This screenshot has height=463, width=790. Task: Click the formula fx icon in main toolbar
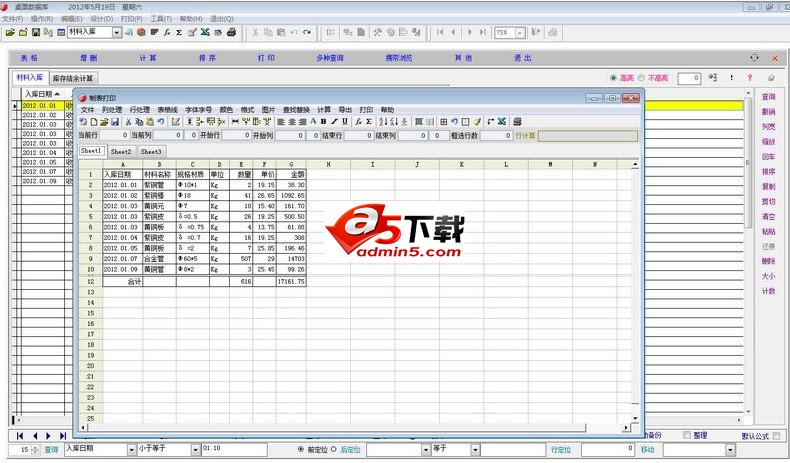coord(167,32)
